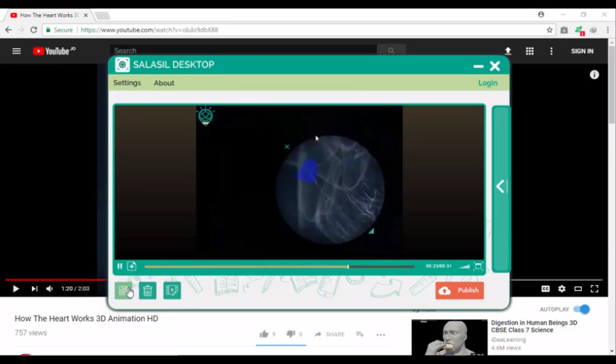
Task: Play the YouTube video
Action: [x=16, y=289]
